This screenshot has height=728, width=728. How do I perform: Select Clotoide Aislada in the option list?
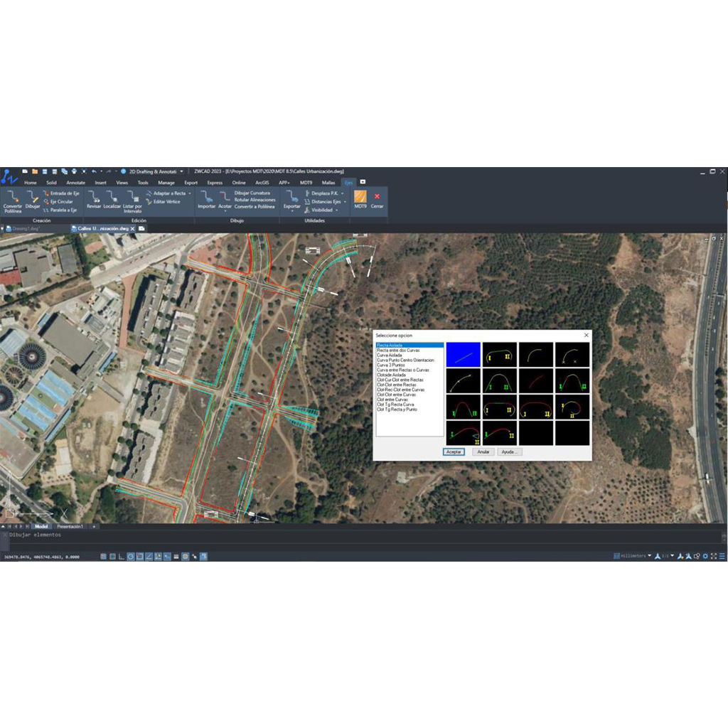coord(392,375)
